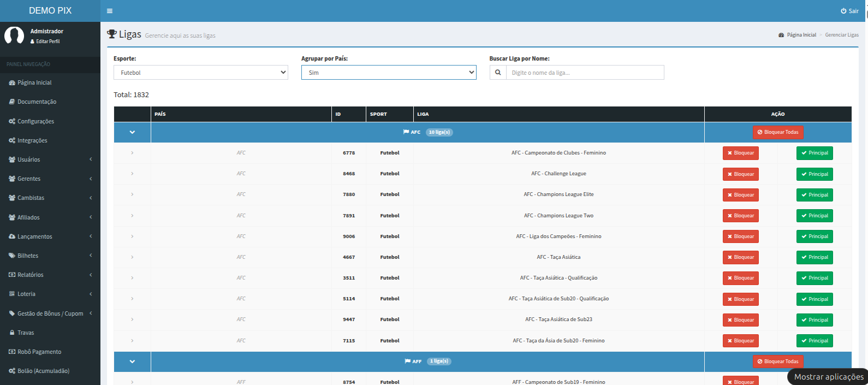
Task: Click the trophy icon beside Ligas
Action: pos(112,34)
